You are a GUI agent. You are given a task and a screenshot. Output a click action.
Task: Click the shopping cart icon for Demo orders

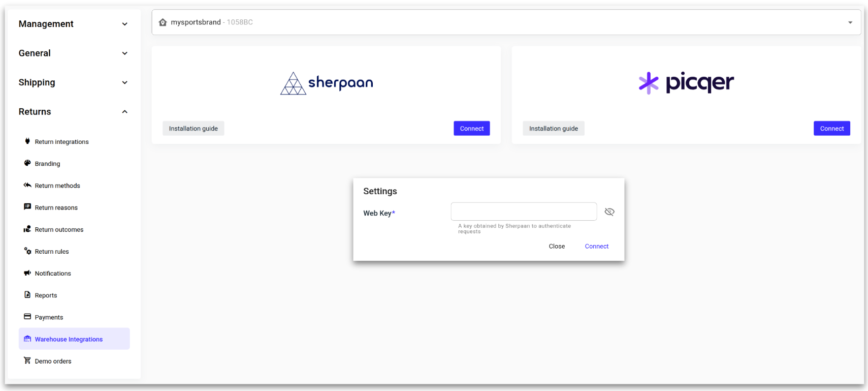[x=27, y=360]
